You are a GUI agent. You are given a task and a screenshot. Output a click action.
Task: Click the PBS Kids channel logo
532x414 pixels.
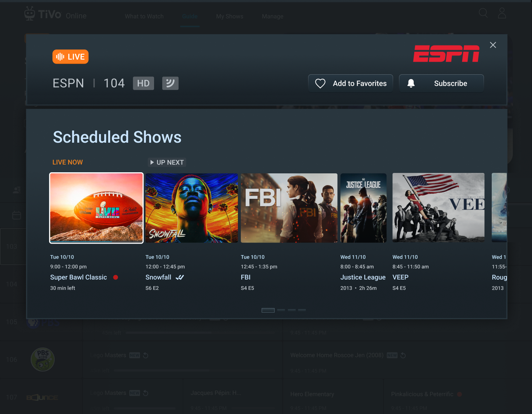[43, 359]
